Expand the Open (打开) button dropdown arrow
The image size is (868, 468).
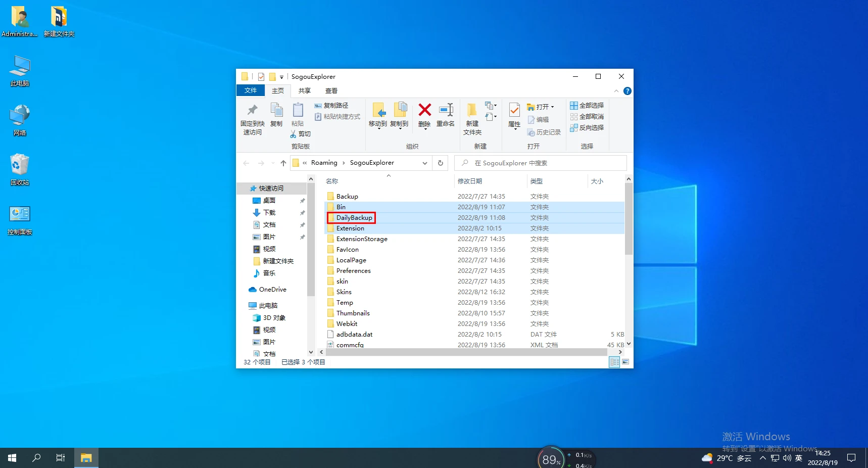tap(552, 107)
